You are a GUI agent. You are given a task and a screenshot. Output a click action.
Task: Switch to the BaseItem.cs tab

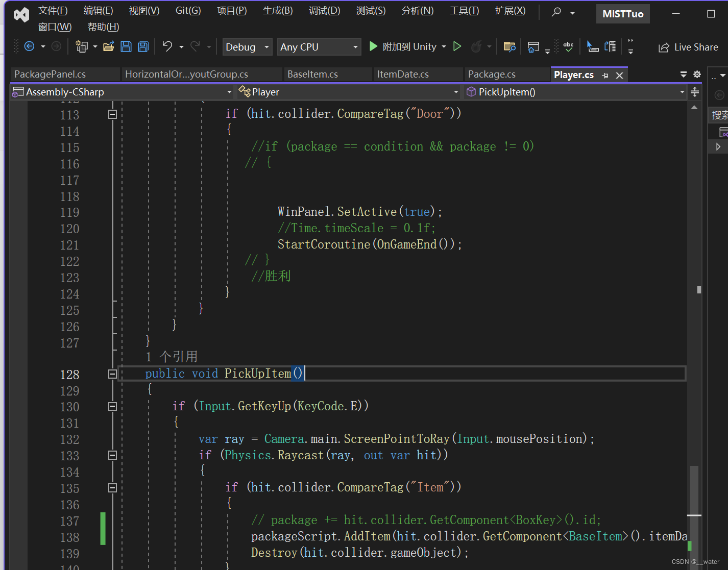point(312,75)
